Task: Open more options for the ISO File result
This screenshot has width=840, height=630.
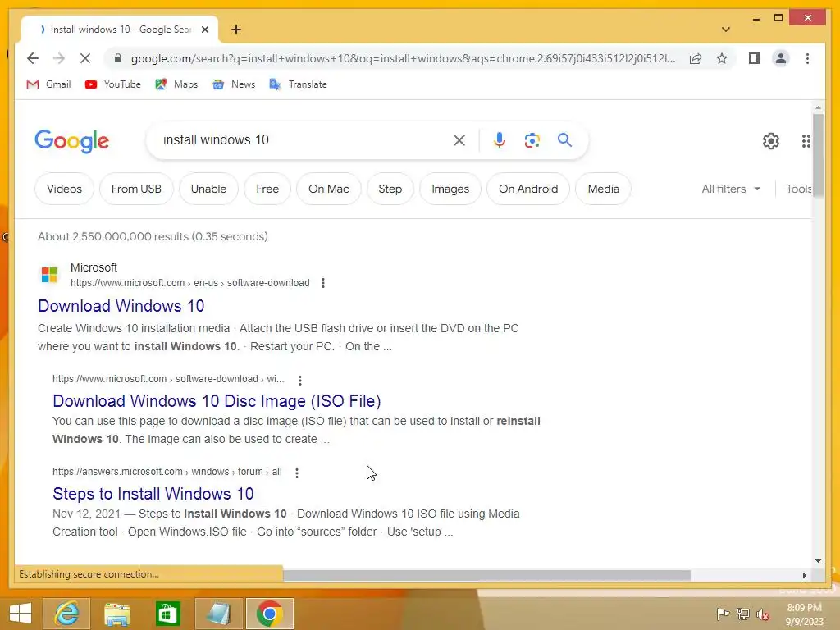Action: (300, 380)
